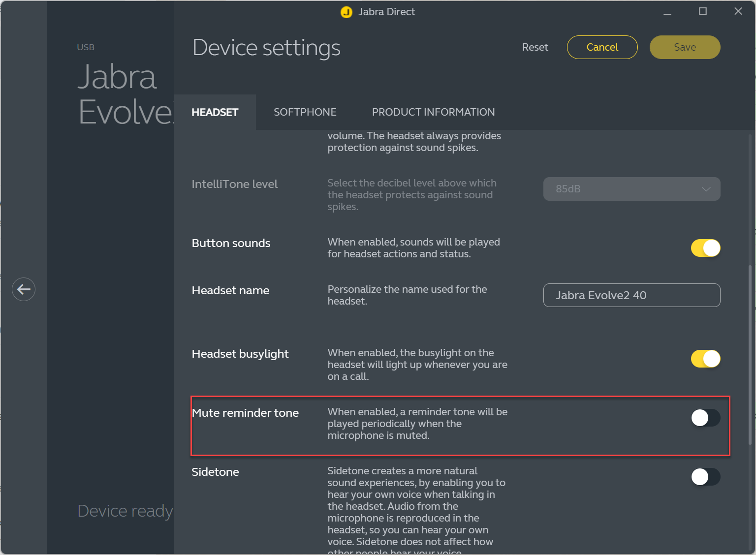Viewport: 756px width, 555px height.
Task: Enable the Mute reminder tone toggle
Action: (705, 418)
